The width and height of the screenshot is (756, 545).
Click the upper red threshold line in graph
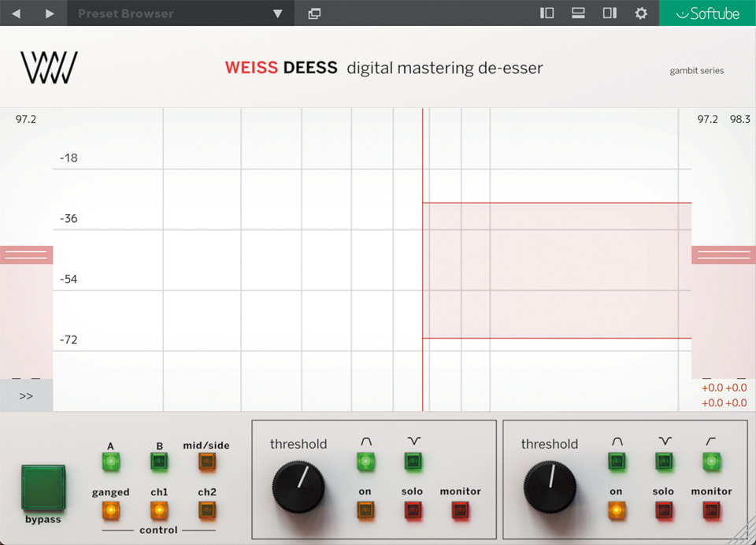point(557,203)
